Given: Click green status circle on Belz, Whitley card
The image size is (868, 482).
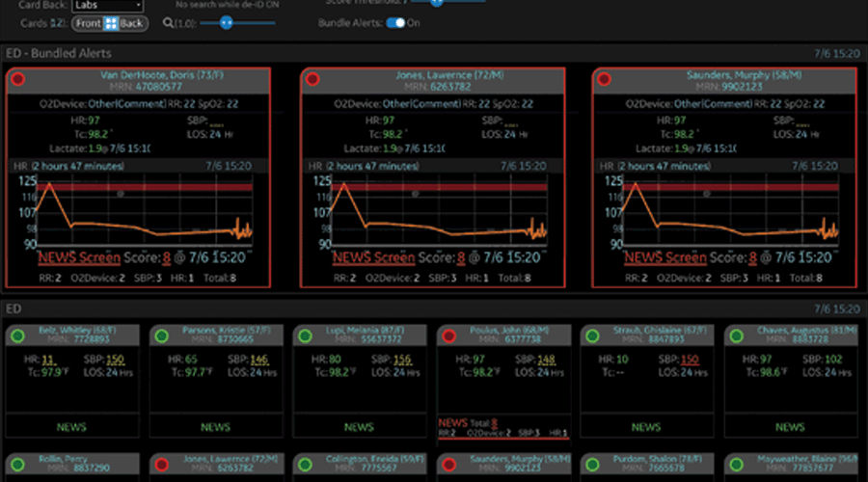Looking at the screenshot, I should pos(17,335).
